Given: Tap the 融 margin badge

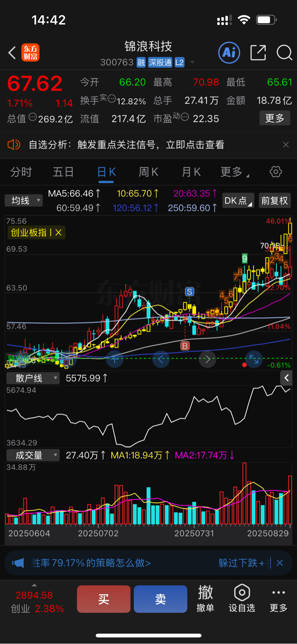Looking at the screenshot, I should click(x=141, y=62).
